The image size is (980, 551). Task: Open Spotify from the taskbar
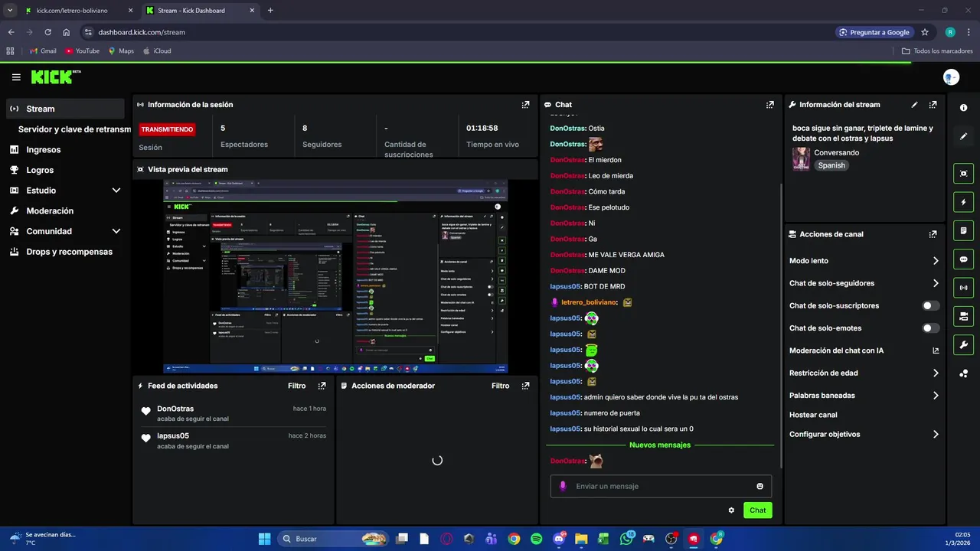pyautogui.click(x=536, y=539)
